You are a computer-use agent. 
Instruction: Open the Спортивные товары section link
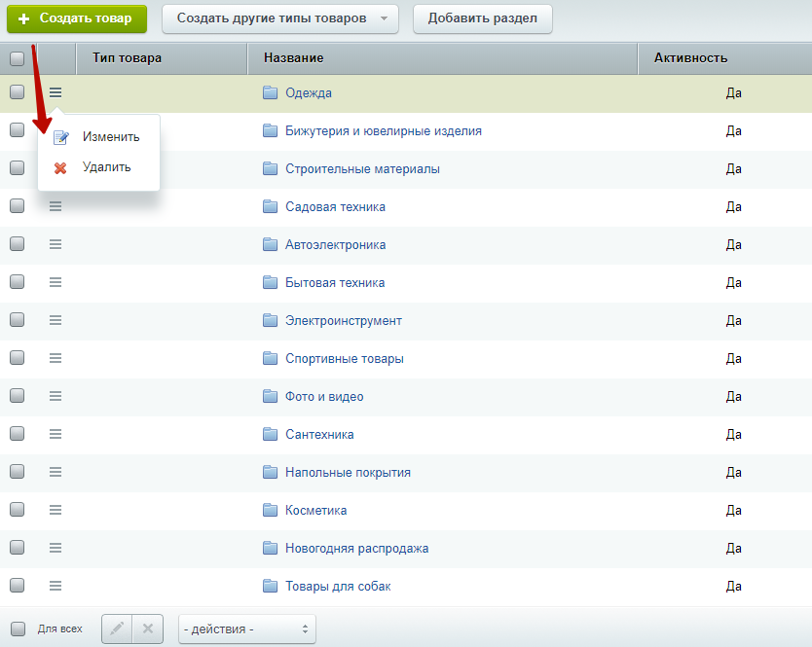[x=345, y=358]
